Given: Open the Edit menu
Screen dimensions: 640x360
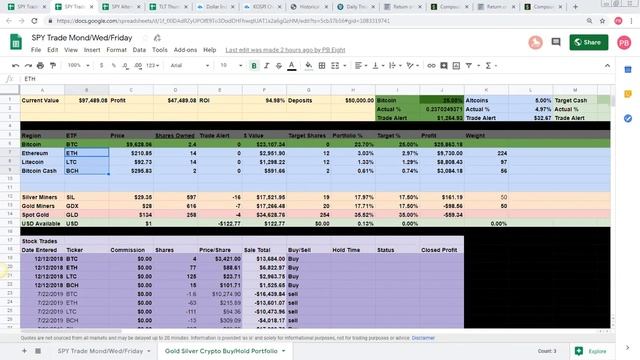Looking at the screenshot, I should coord(52,50).
